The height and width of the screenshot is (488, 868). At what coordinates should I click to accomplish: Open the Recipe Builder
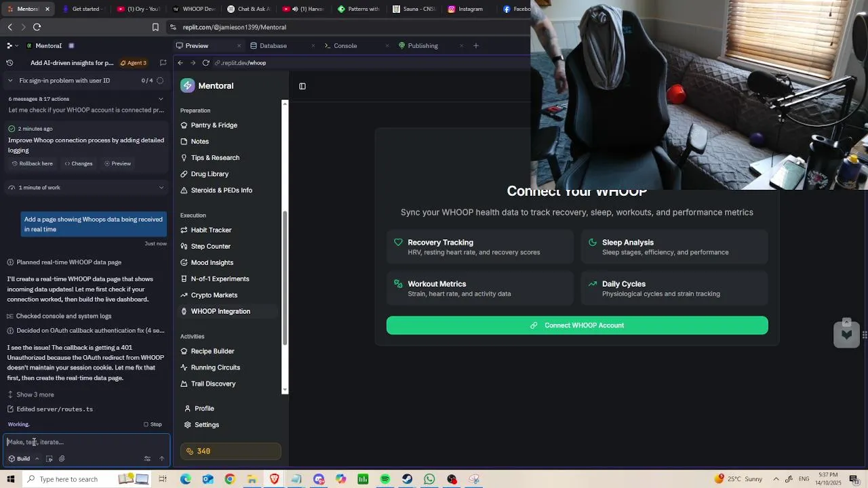tap(208, 352)
